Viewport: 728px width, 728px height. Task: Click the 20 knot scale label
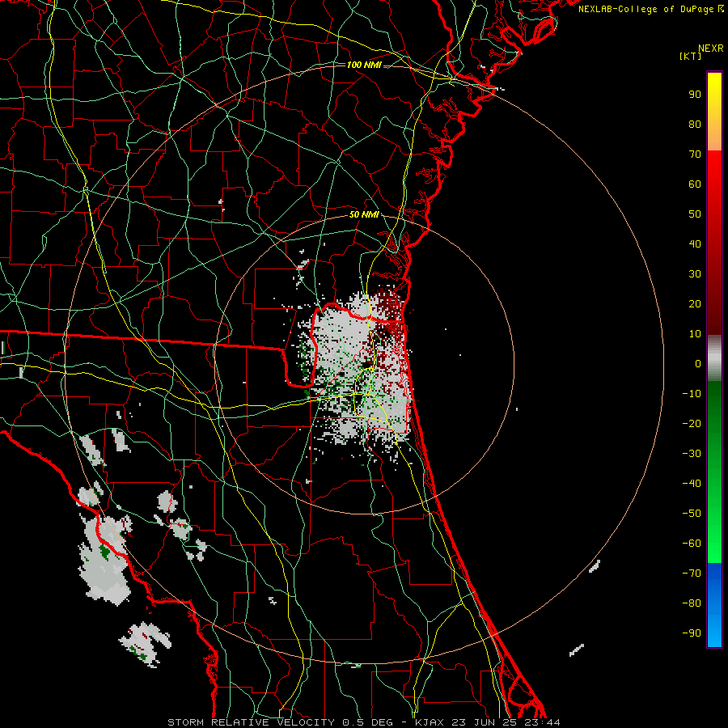[x=695, y=303]
